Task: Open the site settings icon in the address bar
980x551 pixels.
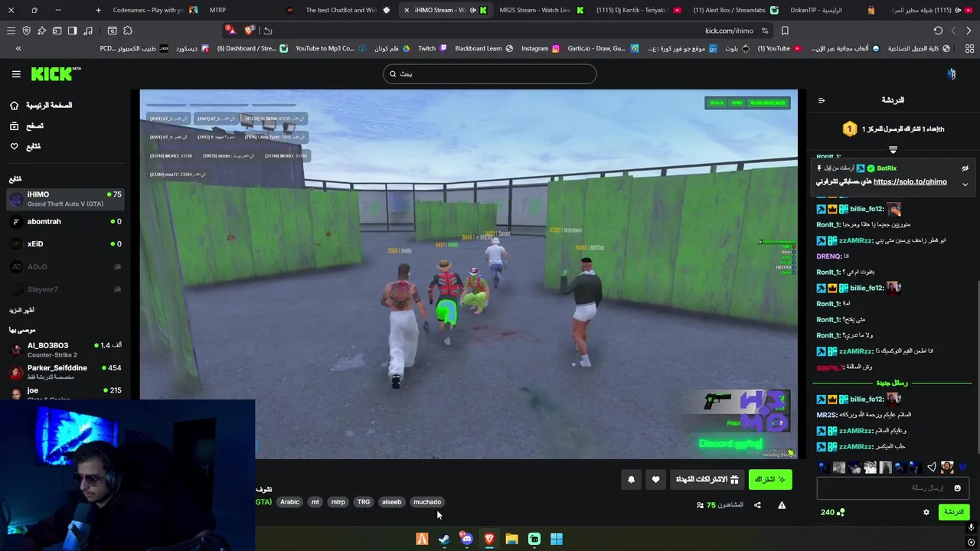Action: pyautogui.click(x=765, y=31)
